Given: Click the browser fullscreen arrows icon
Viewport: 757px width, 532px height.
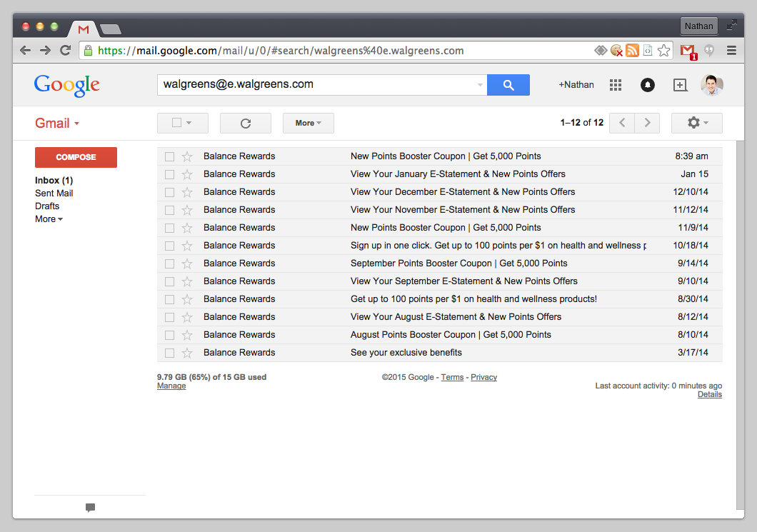Looking at the screenshot, I should (732, 25).
